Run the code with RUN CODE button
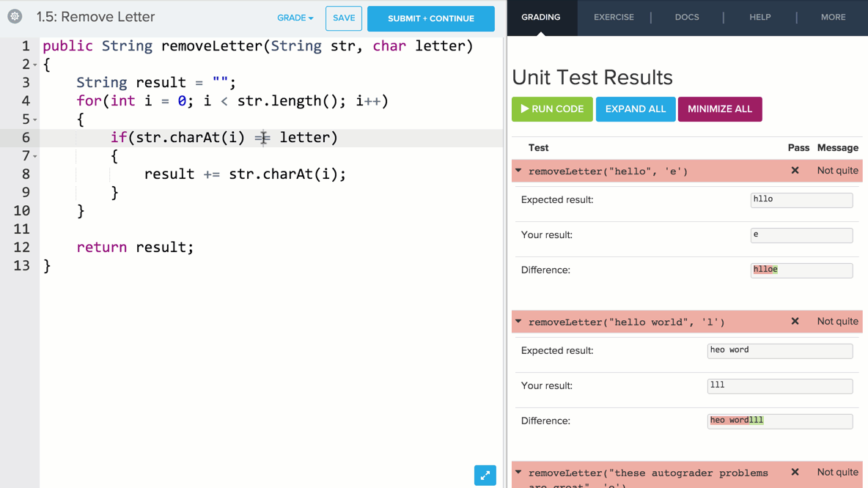The height and width of the screenshot is (488, 868). tap(552, 109)
